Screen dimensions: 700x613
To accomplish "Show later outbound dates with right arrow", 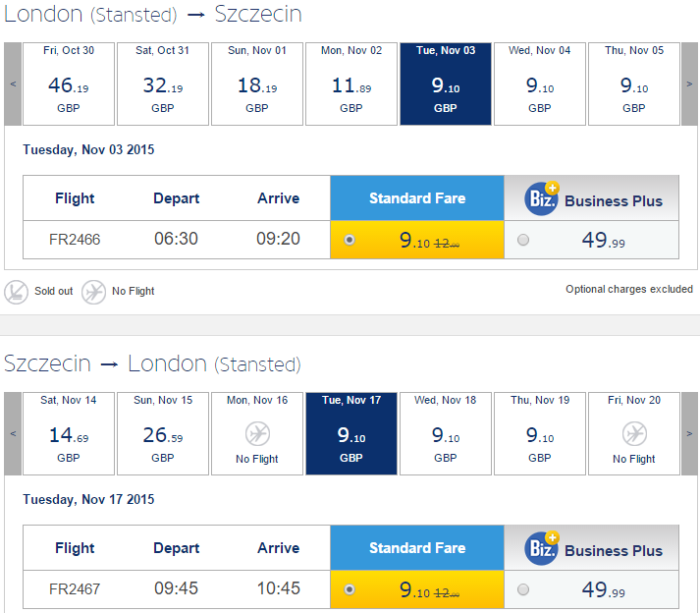I will pos(689,84).
